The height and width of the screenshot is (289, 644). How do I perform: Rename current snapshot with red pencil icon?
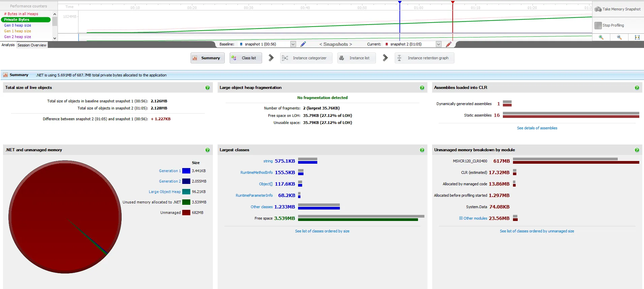pyautogui.click(x=449, y=44)
